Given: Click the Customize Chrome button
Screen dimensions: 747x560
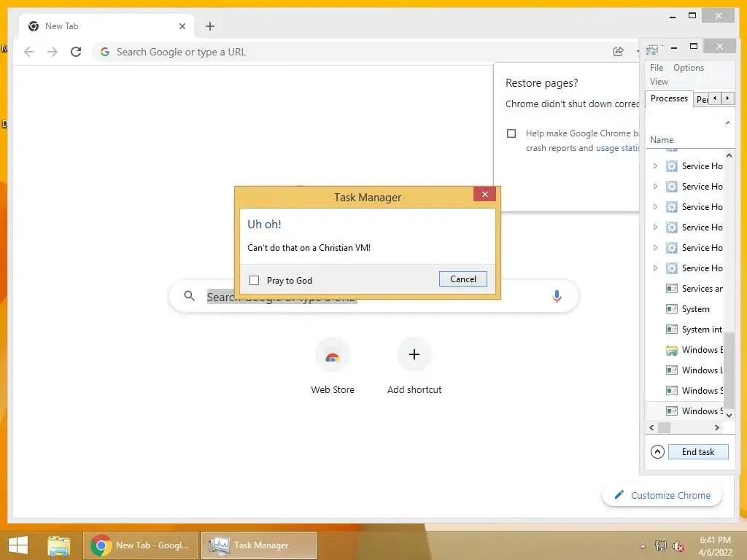Looking at the screenshot, I should [x=662, y=495].
